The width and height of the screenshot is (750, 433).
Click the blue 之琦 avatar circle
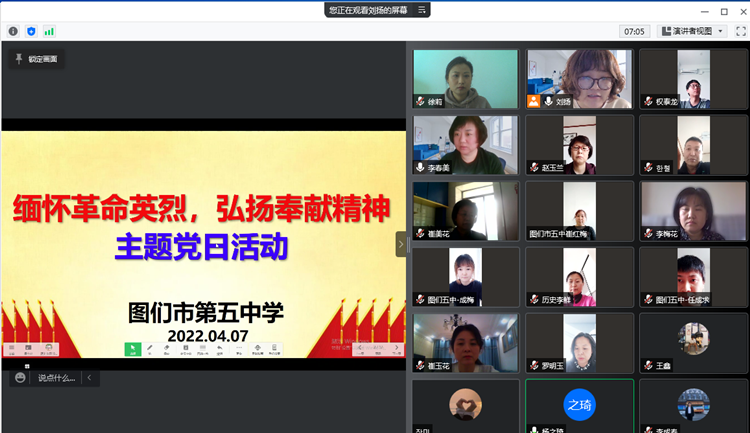click(579, 405)
